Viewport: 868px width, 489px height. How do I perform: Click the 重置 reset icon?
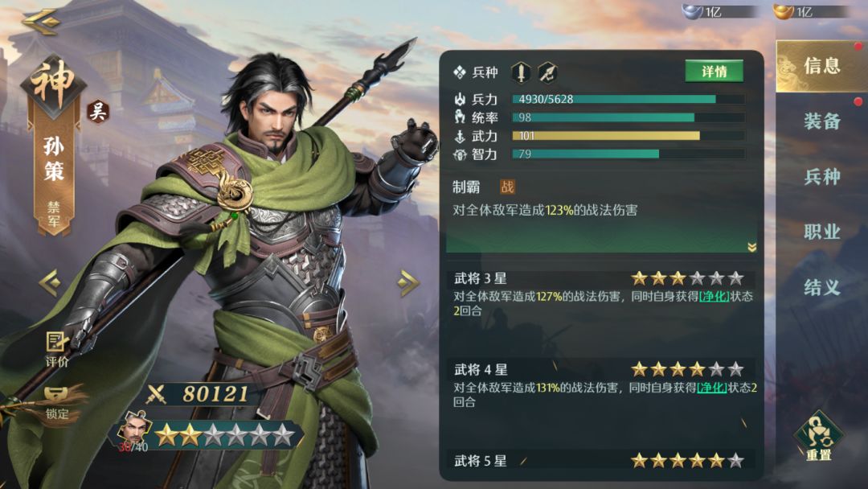818,438
